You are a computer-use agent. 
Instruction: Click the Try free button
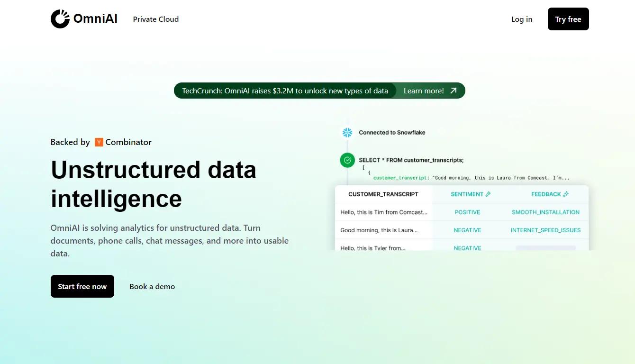tap(568, 19)
